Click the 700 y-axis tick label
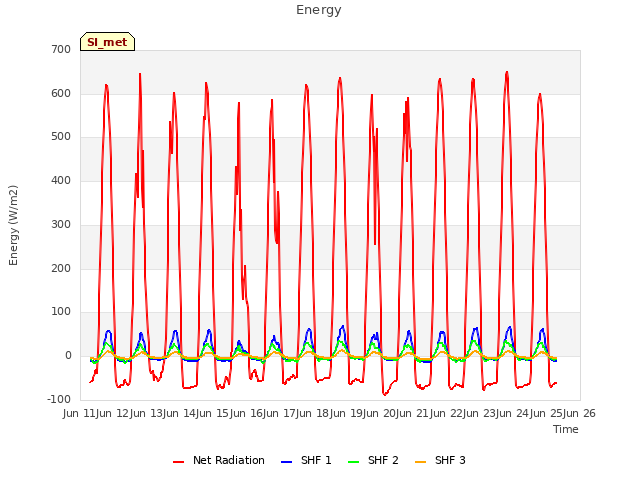This screenshot has width=640, height=480. click(61, 49)
